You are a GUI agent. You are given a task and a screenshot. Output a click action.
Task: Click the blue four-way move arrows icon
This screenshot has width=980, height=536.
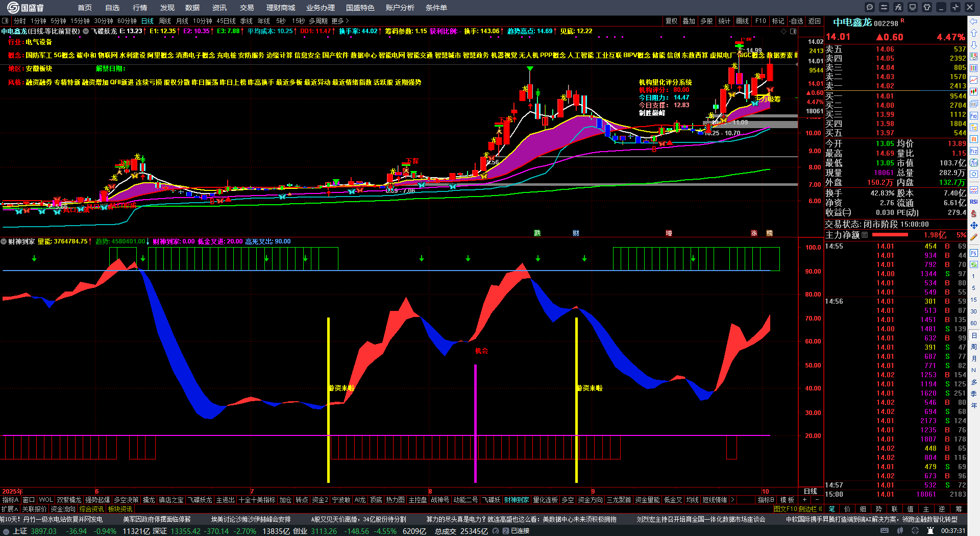974,225
